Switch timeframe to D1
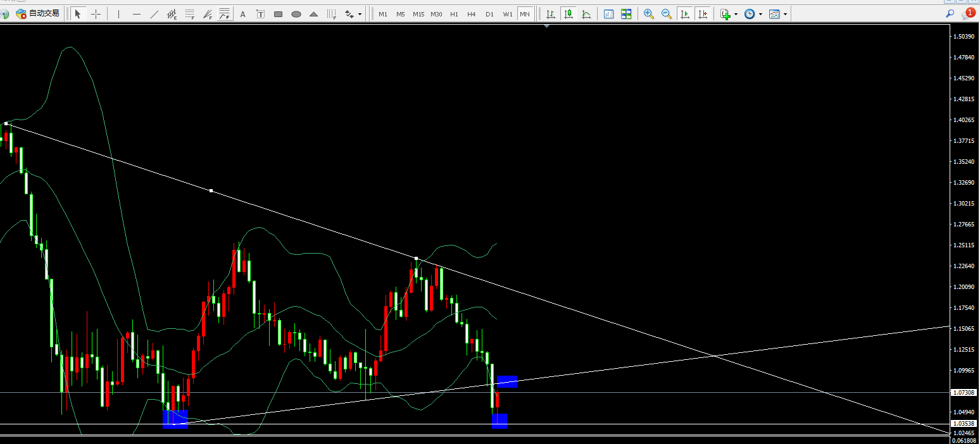980x444 pixels. coord(489,14)
